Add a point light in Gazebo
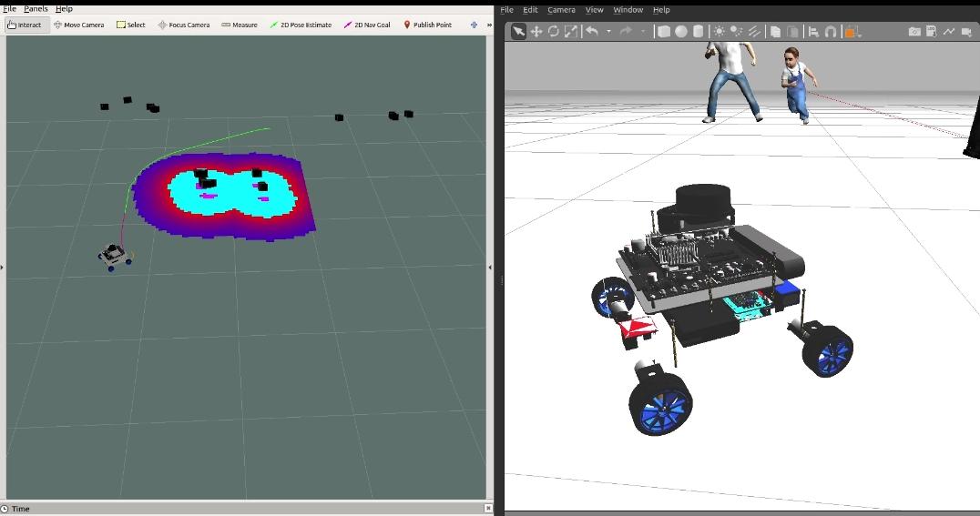 (x=720, y=31)
